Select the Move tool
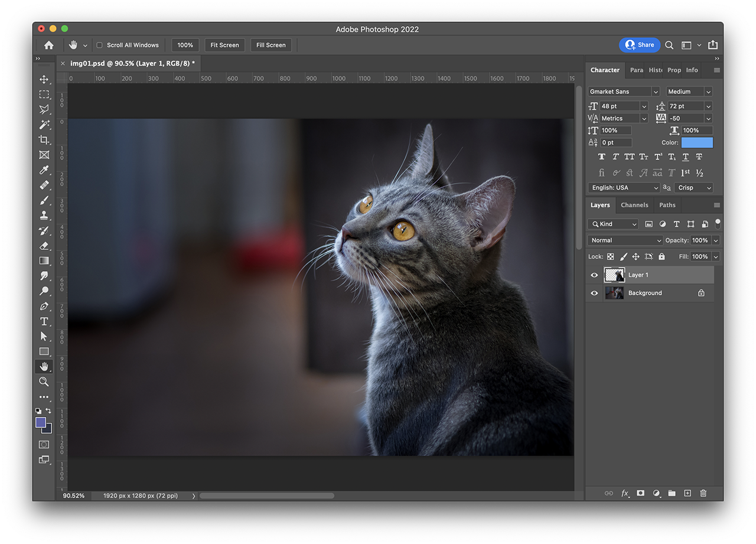 (x=44, y=79)
